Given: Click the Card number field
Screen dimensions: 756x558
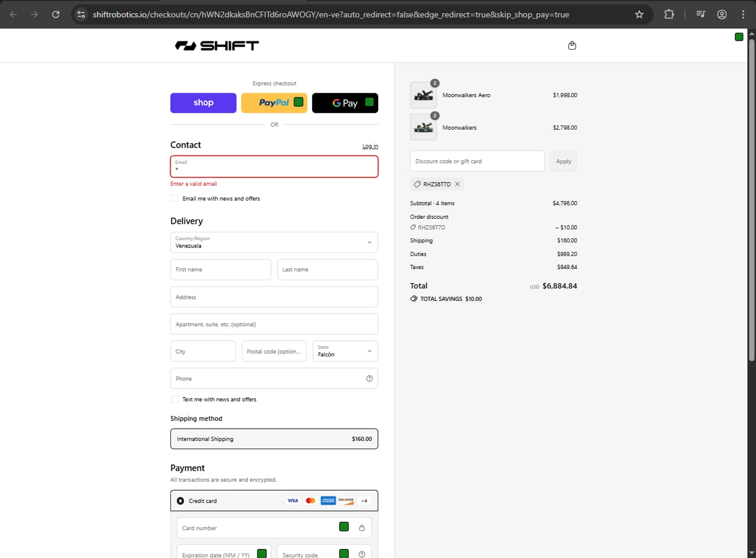Looking at the screenshot, I should click(x=274, y=528).
